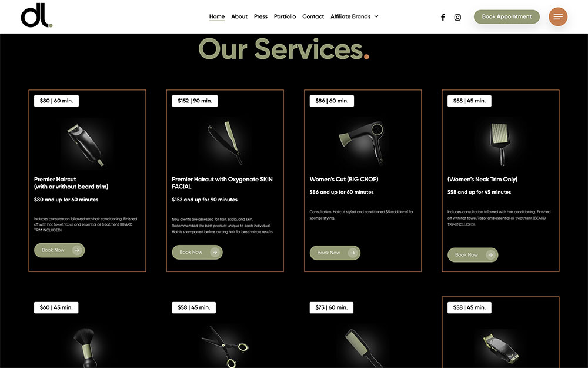Image resolution: width=588 pixels, height=368 pixels.
Task: Click the hair dryer image in Women's Cut card
Action: 362,142
